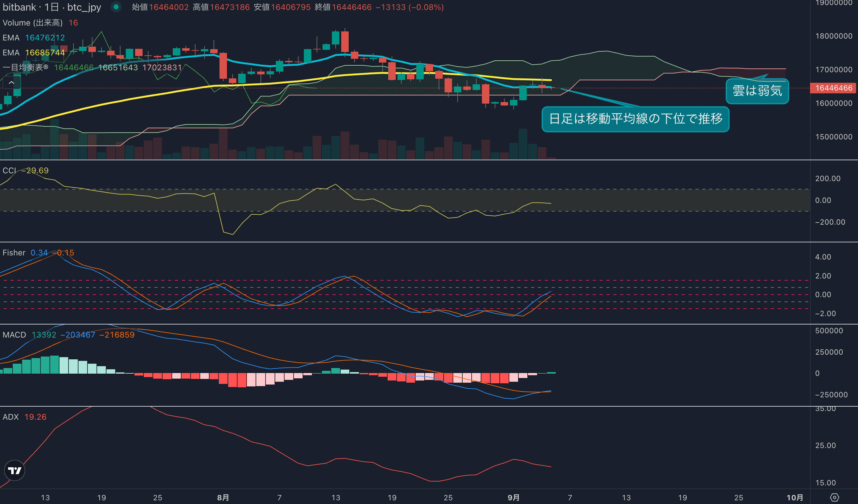Open the Ichimoku (一目均衡表) indicator legend
Screen dimensions: 858x504
(26, 68)
